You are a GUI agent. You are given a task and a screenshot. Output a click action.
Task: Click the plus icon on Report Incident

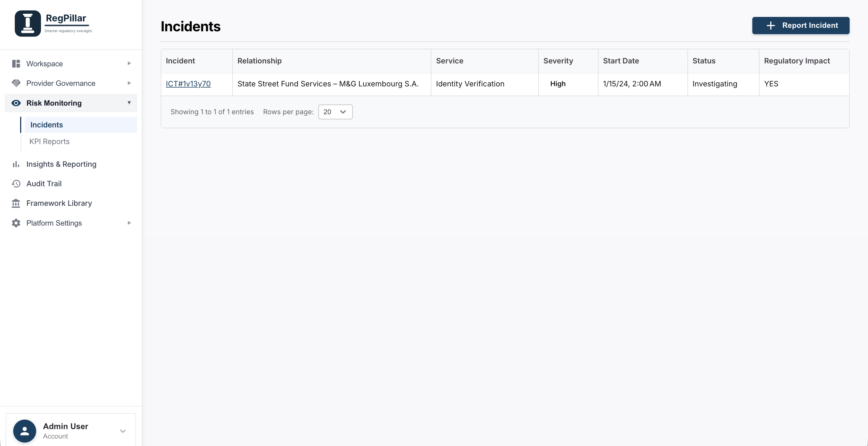[x=771, y=26]
